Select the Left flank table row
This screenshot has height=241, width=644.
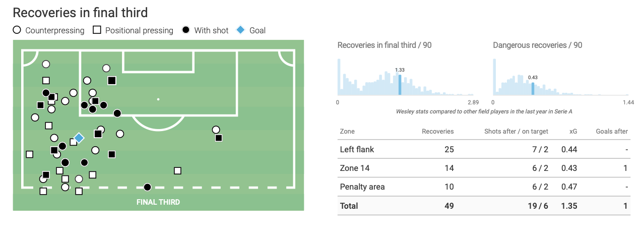tap(484, 149)
